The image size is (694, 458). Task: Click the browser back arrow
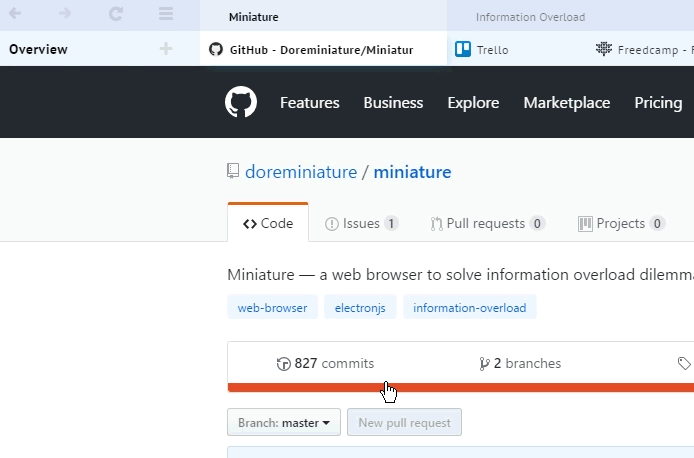tap(16, 14)
